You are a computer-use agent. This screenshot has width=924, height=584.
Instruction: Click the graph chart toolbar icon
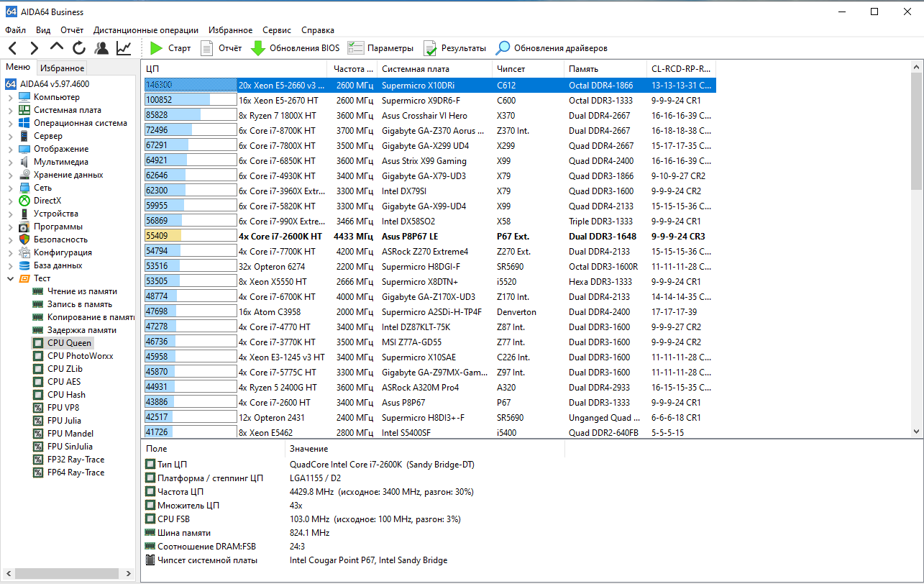124,48
